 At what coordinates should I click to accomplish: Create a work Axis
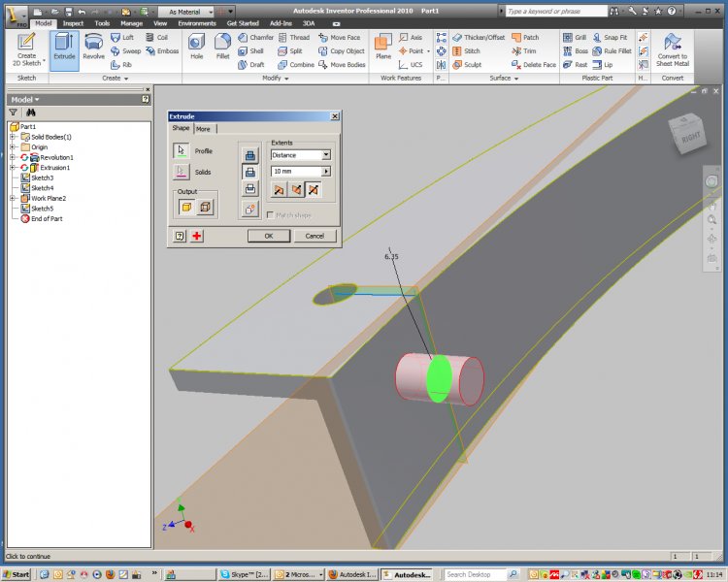coord(411,37)
